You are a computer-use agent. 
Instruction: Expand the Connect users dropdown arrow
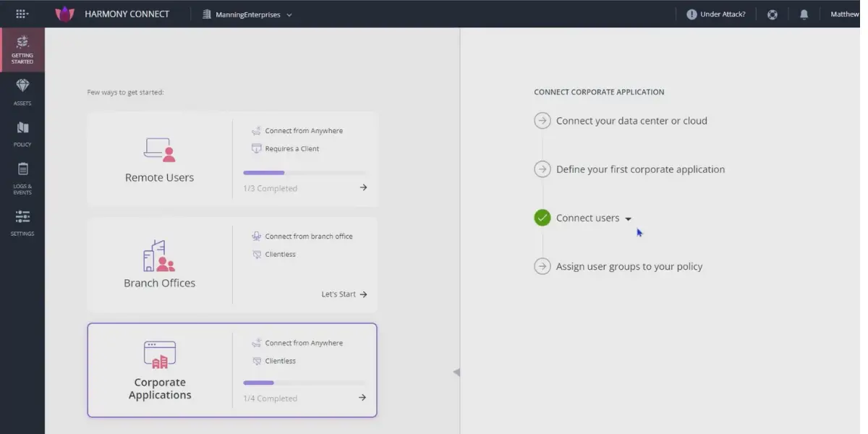coord(628,219)
